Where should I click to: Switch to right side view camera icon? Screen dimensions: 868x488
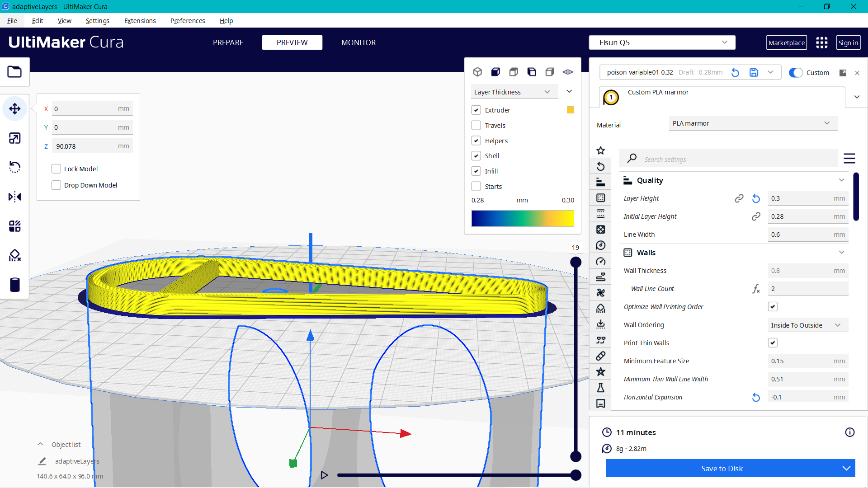pyautogui.click(x=550, y=72)
